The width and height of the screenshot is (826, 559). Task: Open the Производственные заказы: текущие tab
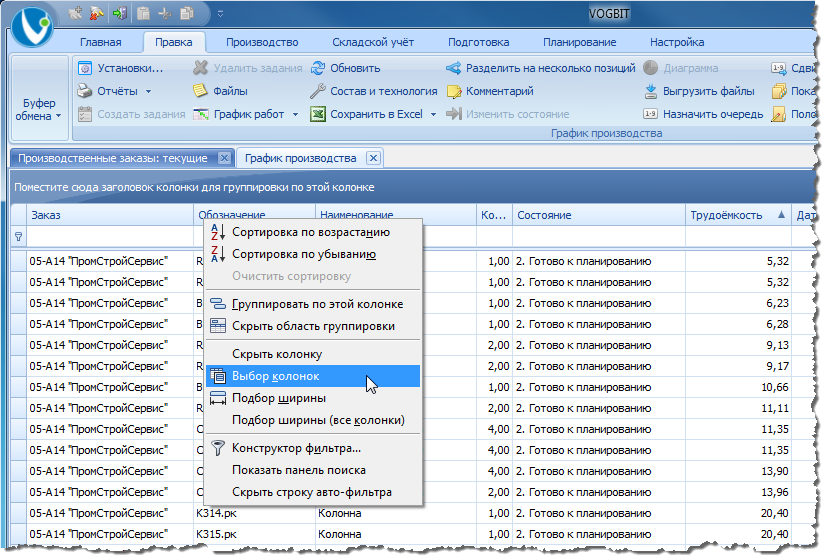pos(113,158)
